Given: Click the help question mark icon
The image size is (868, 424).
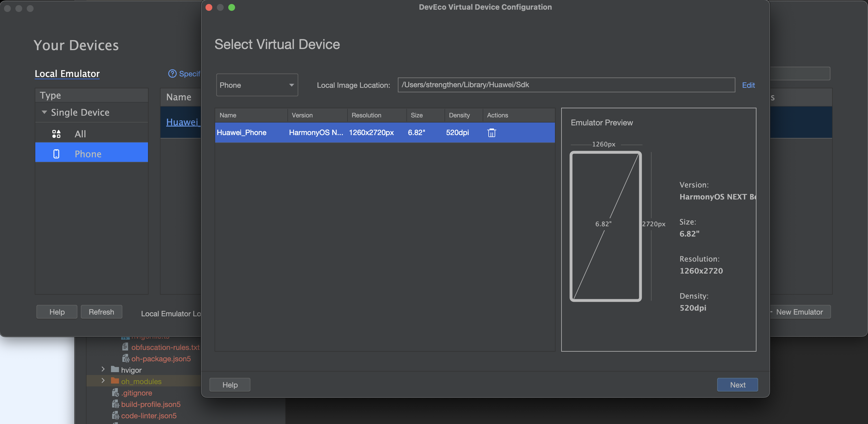Looking at the screenshot, I should [172, 74].
